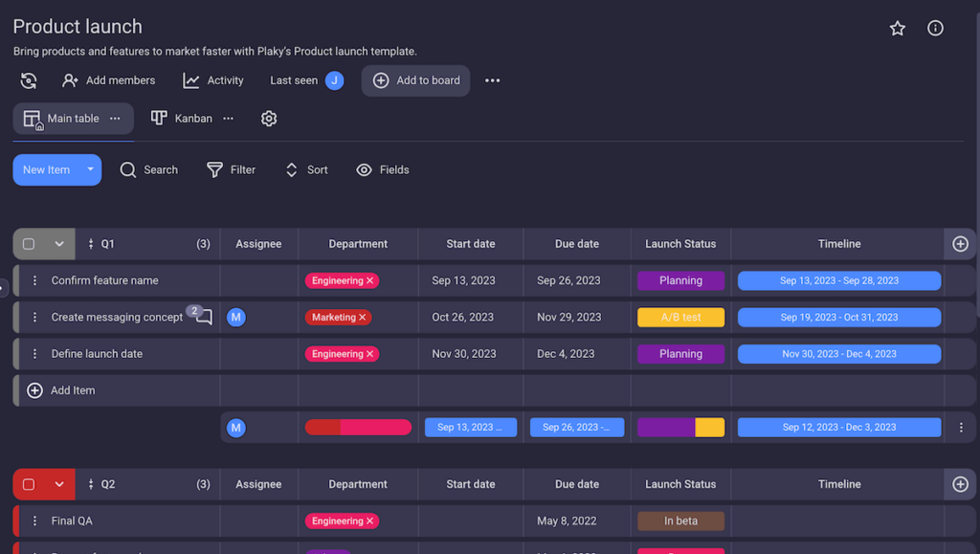The image size is (980, 554).
Task: Open the three-dot menu beside Main table
Action: (x=114, y=119)
